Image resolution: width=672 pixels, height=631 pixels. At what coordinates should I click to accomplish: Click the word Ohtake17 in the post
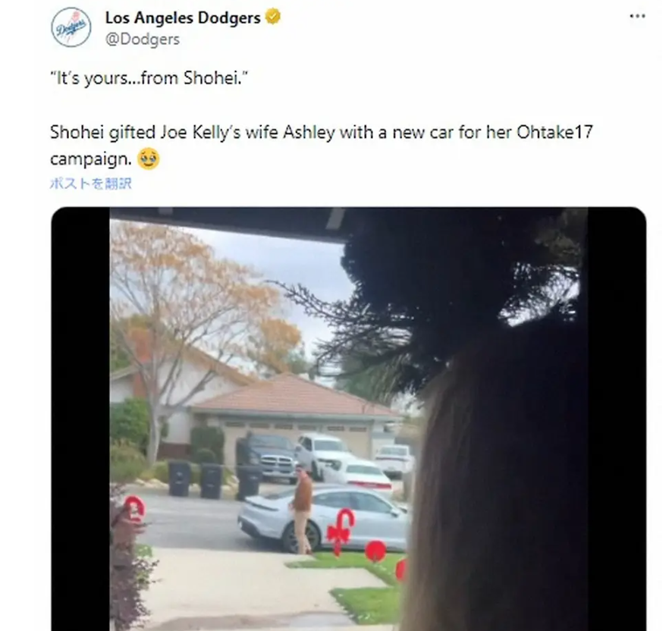pyautogui.click(x=554, y=132)
